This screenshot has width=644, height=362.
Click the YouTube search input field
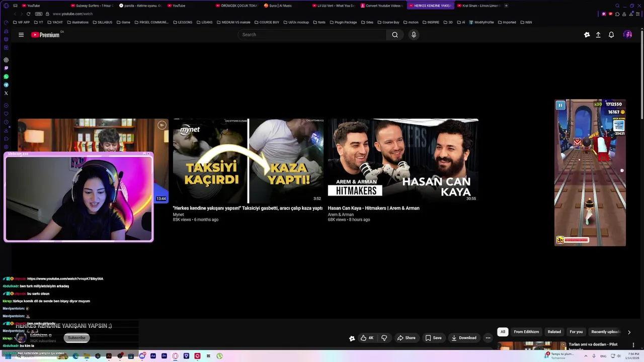coord(312,35)
